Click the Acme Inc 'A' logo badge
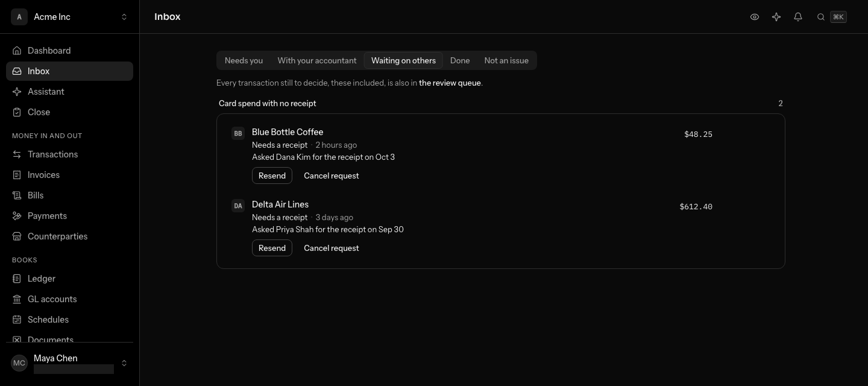This screenshot has width=868, height=386. click(19, 17)
